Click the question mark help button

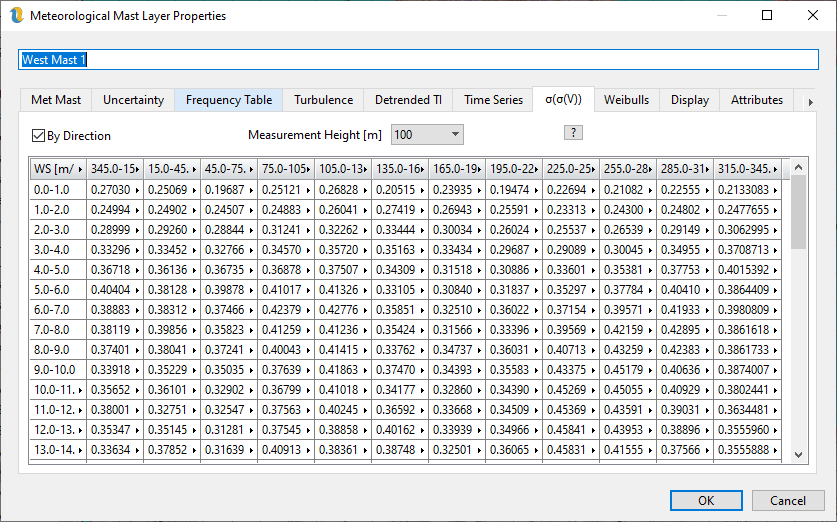click(x=573, y=133)
